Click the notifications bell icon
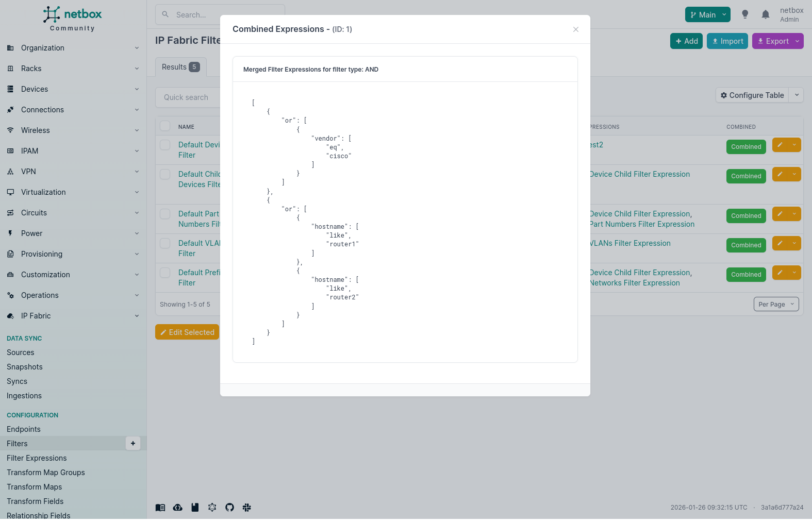This screenshot has width=812, height=522. 766,14
